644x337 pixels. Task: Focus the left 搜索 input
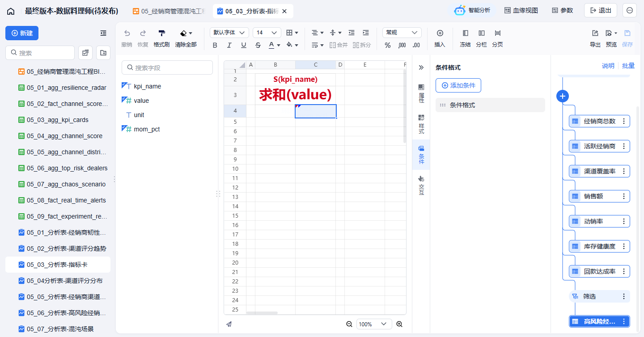pyautogui.click(x=40, y=53)
